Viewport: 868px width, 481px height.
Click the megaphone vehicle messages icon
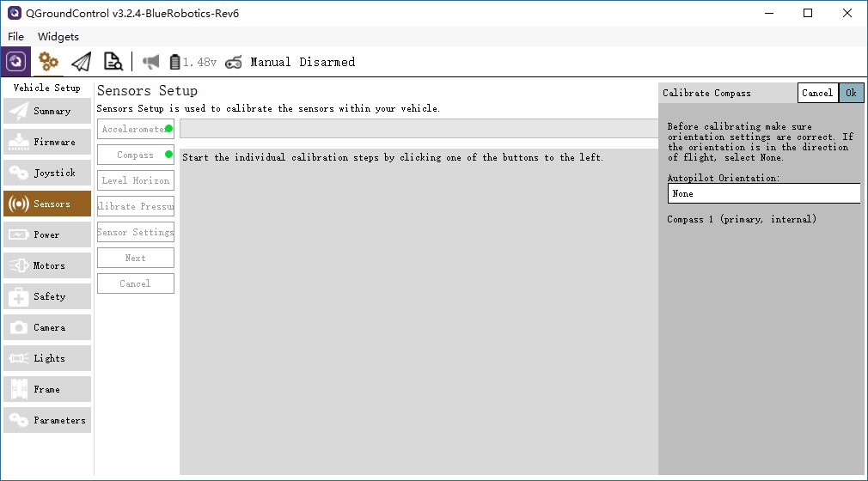click(151, 62)
